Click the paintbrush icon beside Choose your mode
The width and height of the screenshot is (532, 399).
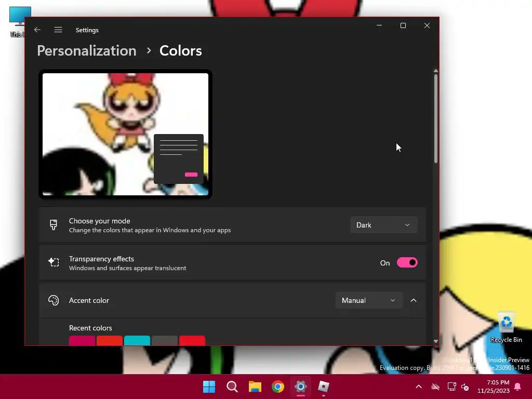pos(54,225)
